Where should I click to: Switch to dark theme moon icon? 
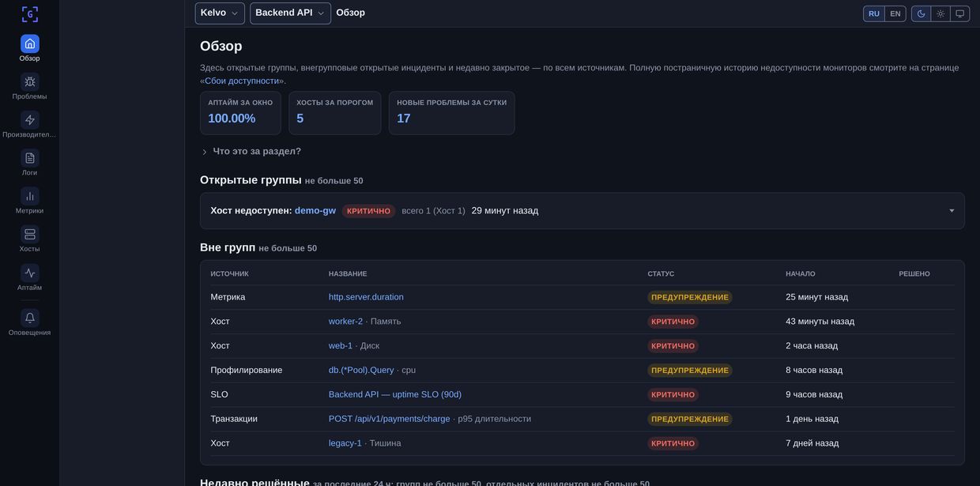pos(921,13)
